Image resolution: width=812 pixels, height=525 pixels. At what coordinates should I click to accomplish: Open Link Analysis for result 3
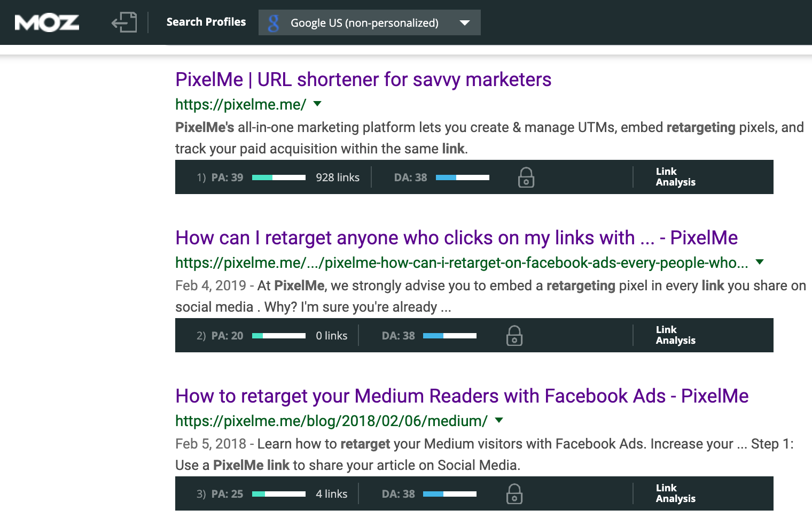pos(676,493)
